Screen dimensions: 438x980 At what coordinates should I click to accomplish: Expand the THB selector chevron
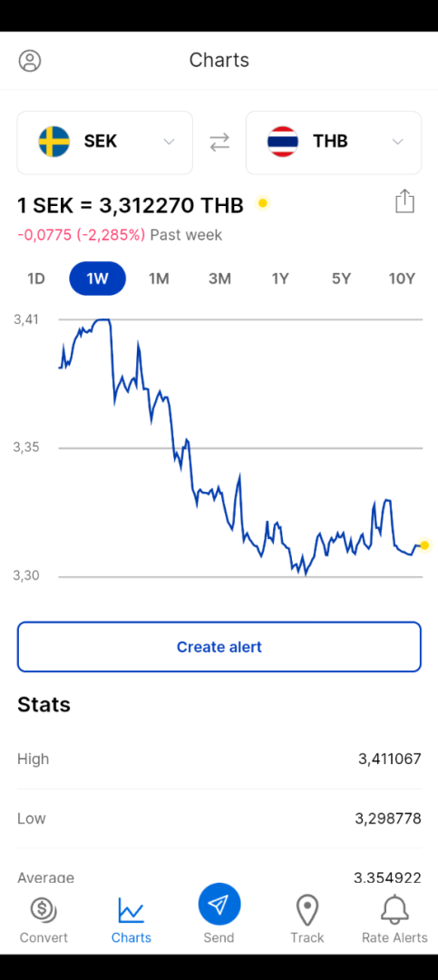coord(397,142)
